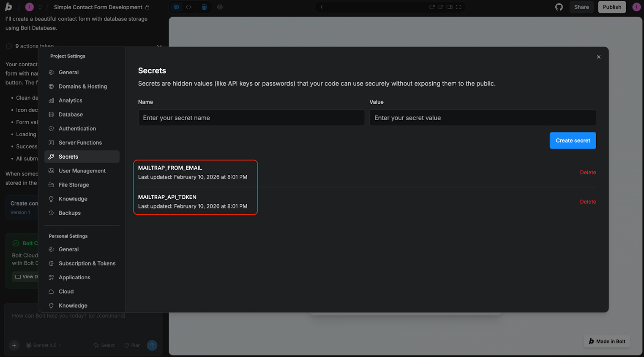Click the Bolt logo at top left

8,7
